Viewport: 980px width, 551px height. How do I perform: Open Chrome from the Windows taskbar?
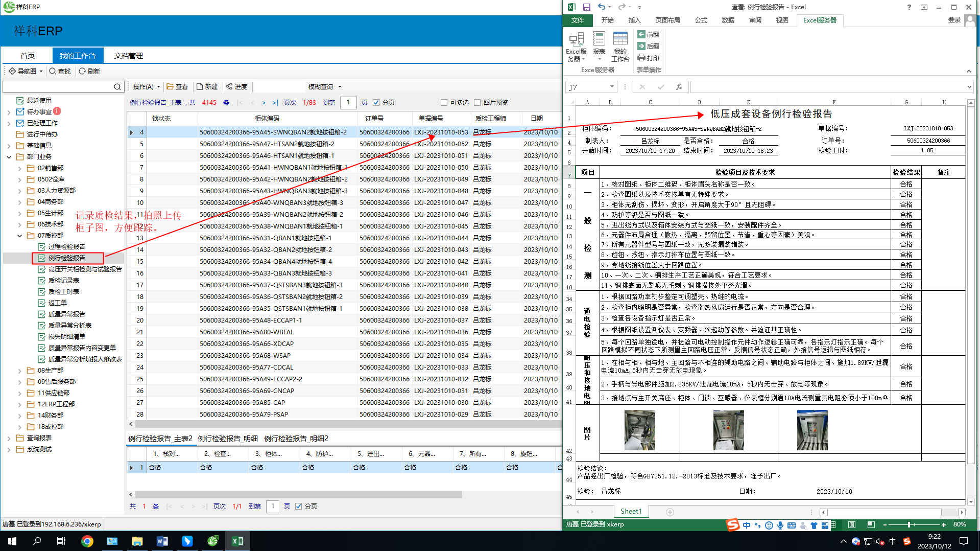[87, 541]
